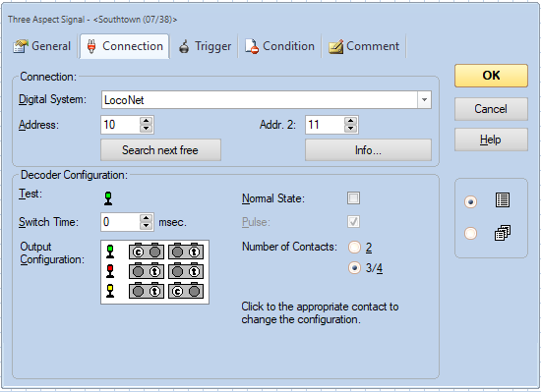This screenshot has width=541, height=392.
Task: Click red aspect's second output contact marked t
Action: [x=154, y=272]
